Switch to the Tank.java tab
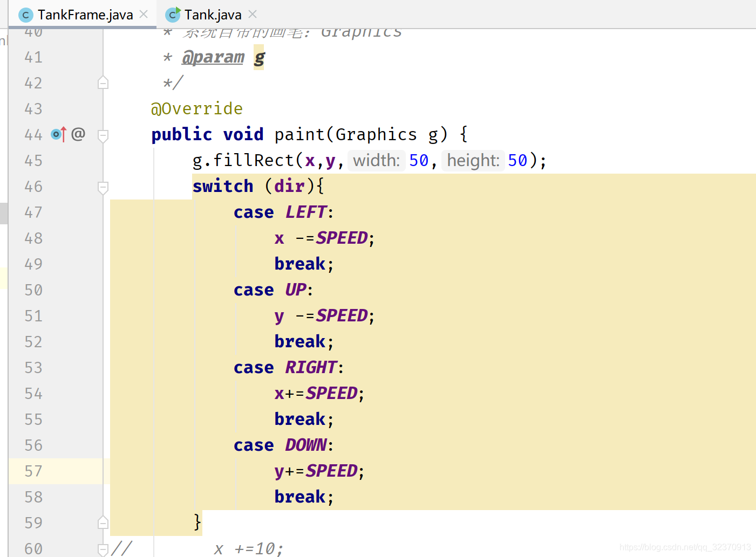This screenshot has width=756, height=557. point(212,15)
